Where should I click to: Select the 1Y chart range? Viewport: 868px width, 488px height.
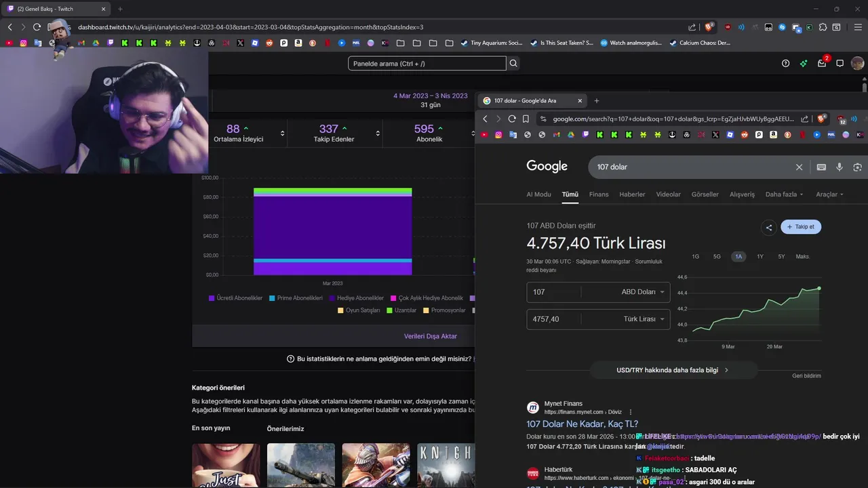[760, 257]
